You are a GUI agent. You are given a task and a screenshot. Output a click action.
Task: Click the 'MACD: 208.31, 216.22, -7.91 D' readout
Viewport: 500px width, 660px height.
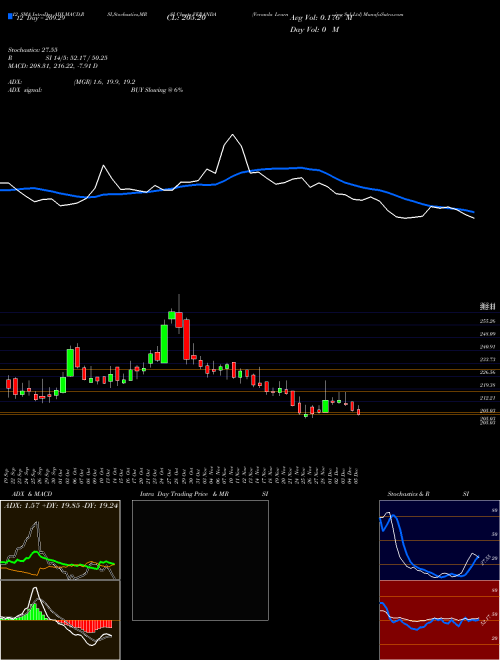(53, 66)
